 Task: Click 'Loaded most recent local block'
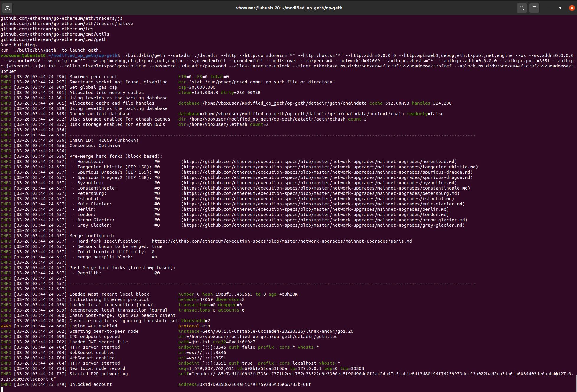(x=109, y=294)
